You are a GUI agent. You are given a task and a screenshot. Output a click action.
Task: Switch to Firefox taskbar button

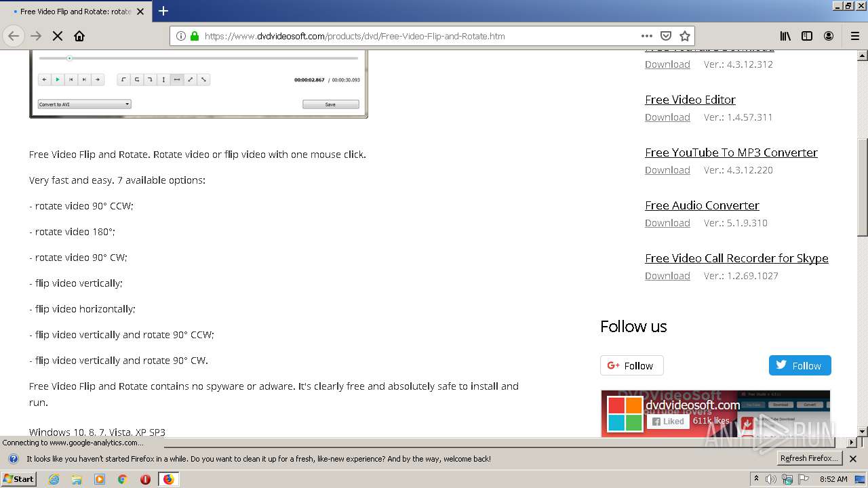[168, 479]
